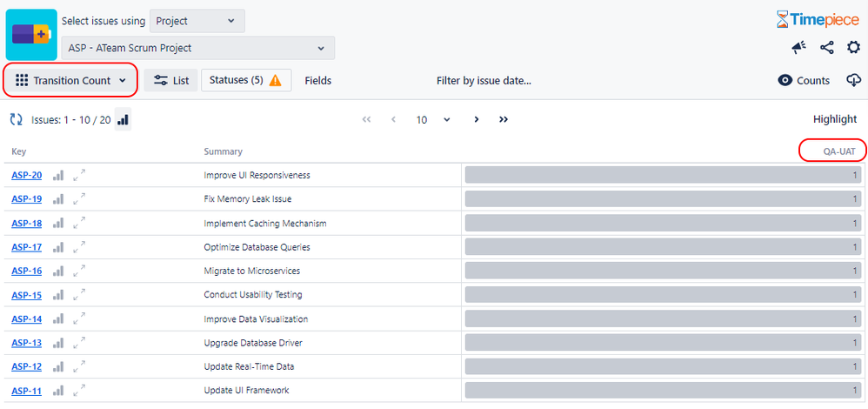868x409 pixels.
Task: Open issue link ASP-13
Action: coord(27,343)
